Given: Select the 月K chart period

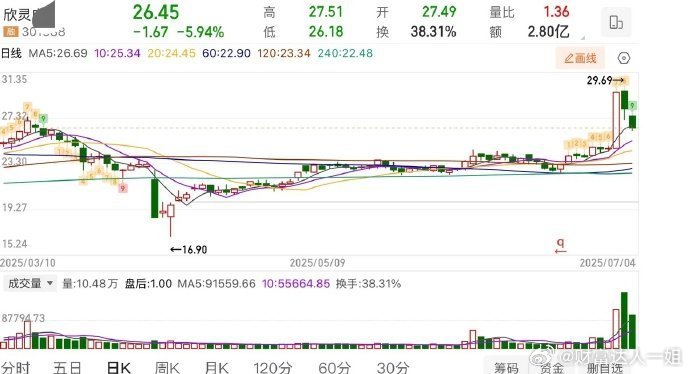Looking at the screenshot, I should pos(217,367).
